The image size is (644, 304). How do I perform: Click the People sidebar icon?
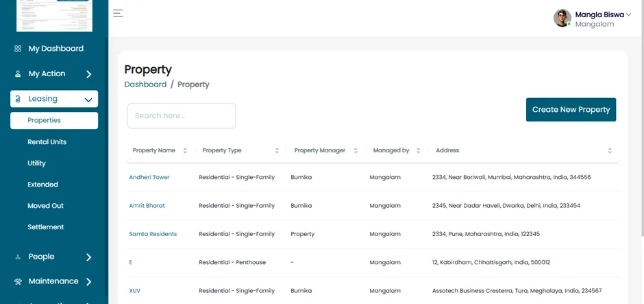pos(18,257)
